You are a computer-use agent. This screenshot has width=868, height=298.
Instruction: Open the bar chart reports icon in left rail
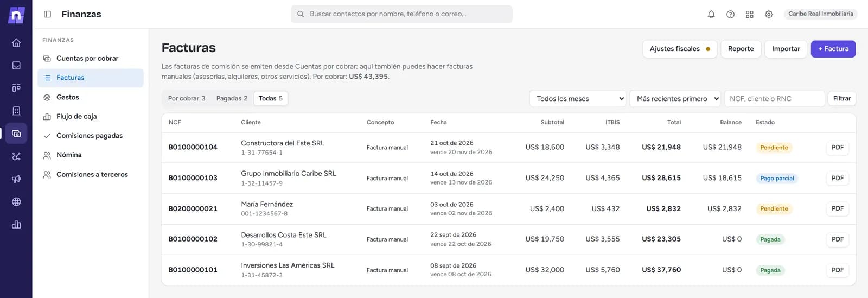[16, 225]
